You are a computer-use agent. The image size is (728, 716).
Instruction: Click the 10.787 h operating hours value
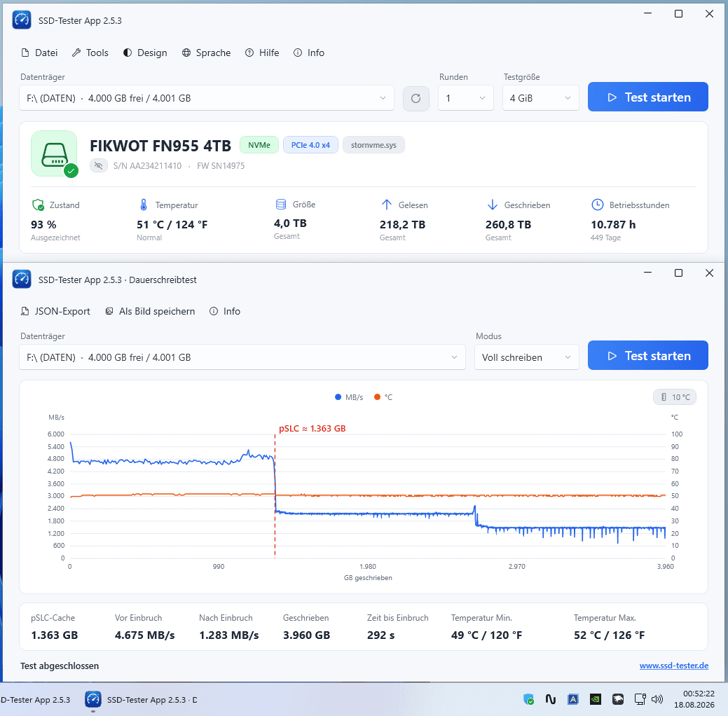[613, 225]
